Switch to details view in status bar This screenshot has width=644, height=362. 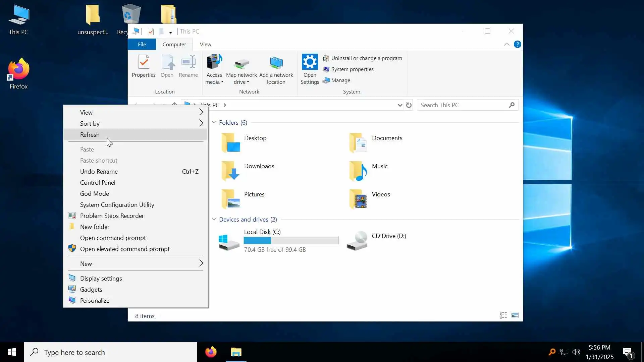point(503,315)
